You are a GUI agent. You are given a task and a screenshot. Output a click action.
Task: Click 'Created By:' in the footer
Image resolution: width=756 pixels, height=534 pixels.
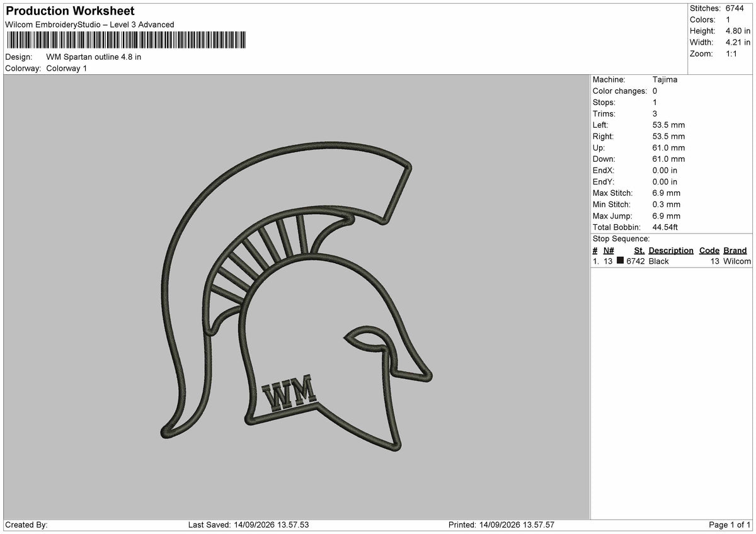click(26, 525)
